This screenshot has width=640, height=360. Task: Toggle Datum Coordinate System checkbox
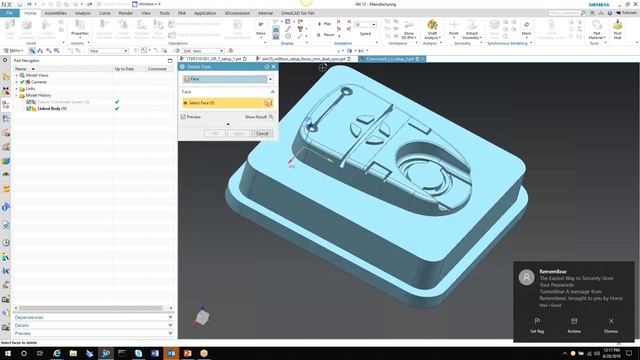click(x=29, y=102)
